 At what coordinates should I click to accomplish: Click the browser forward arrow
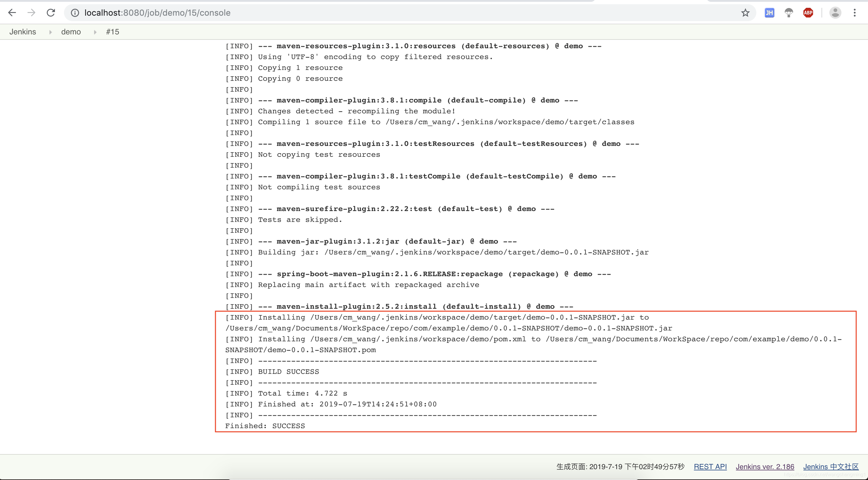pyautogui.click(x=31, y=13)
